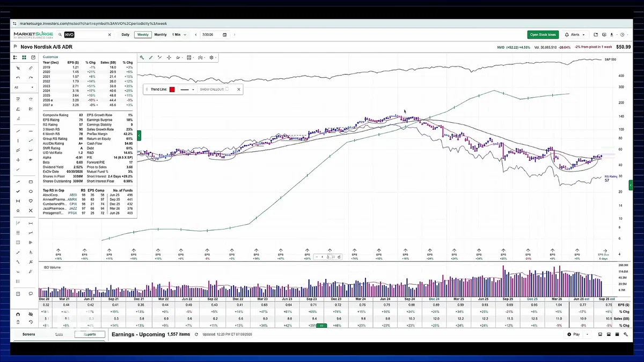Viewport: 644px width, 362px height.
Task: Toggle the hide drawings eye icon
Action: pos(31,314)
